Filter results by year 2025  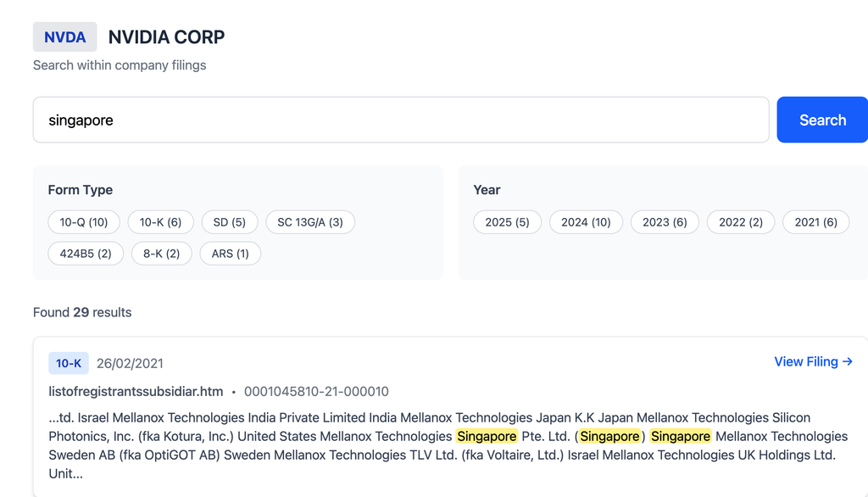507,221
